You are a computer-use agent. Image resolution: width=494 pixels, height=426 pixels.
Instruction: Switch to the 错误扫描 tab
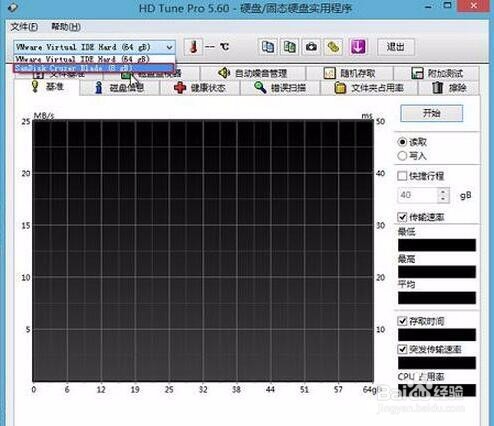(280, 88)
